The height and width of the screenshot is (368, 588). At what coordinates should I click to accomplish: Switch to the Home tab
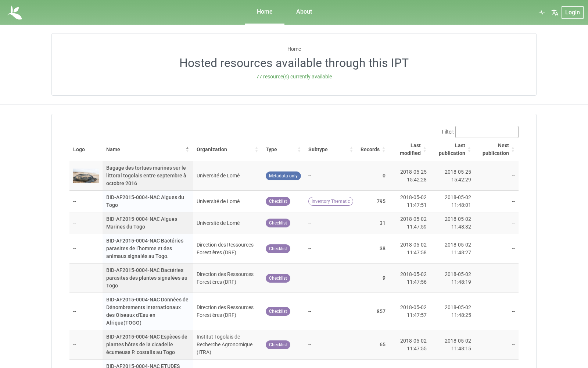[265, 12]
